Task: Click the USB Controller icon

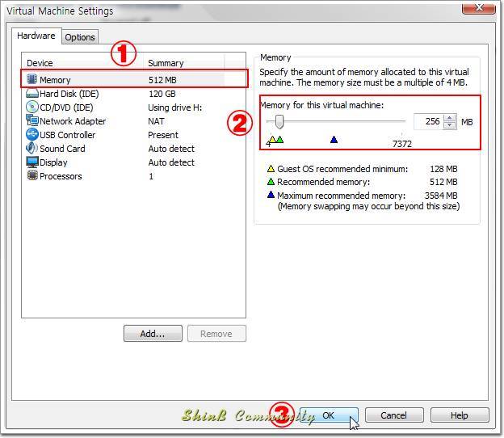Action: 31,134
